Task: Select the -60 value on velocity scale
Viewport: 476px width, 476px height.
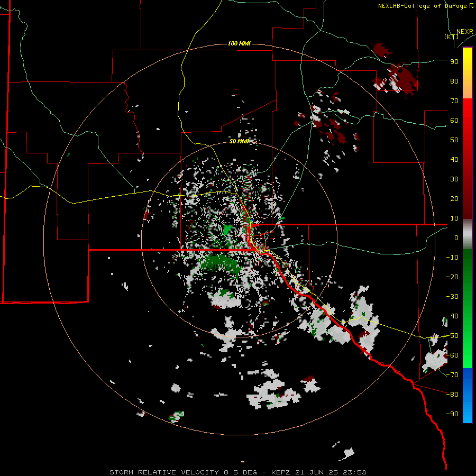Action: coord(452,355)
